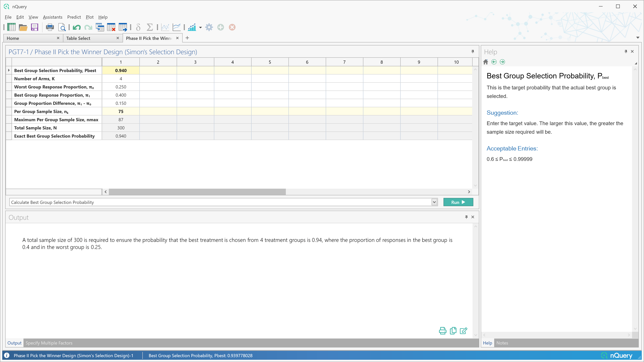Toggle the Output panel pin
Screen dimensions: 644x362
466,217
